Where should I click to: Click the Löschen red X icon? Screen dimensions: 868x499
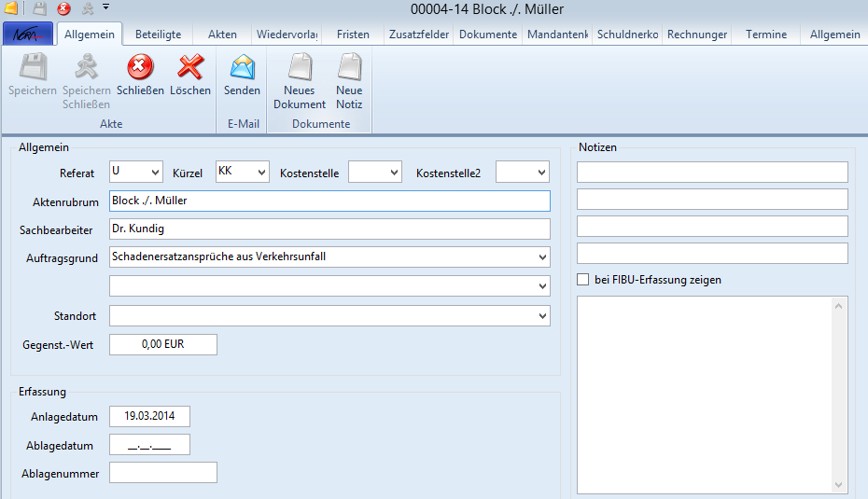coord(190,68)
